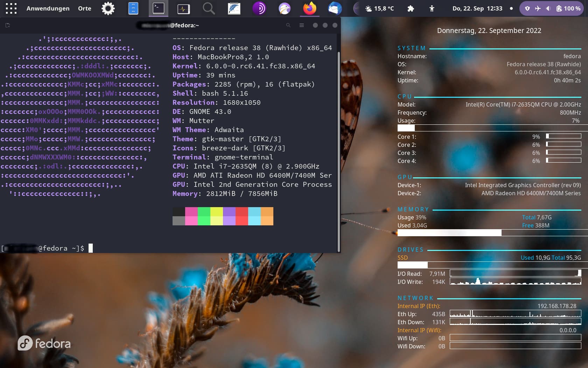Click the 'Host: MacBookPro8,2 1.0' line

[221, 57]
